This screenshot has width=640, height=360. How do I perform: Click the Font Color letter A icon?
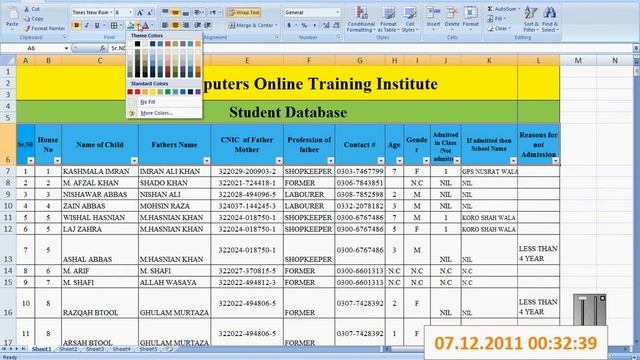coord(146,25)
